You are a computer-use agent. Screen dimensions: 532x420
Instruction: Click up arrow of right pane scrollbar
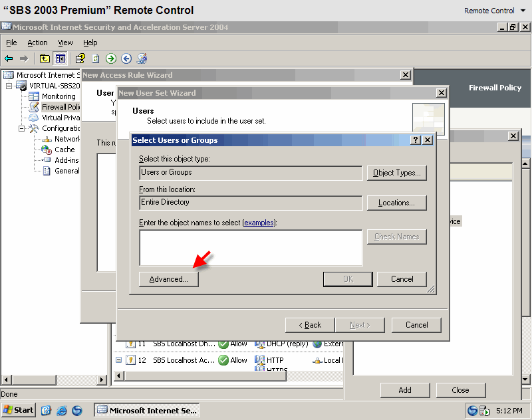point(525,164)
